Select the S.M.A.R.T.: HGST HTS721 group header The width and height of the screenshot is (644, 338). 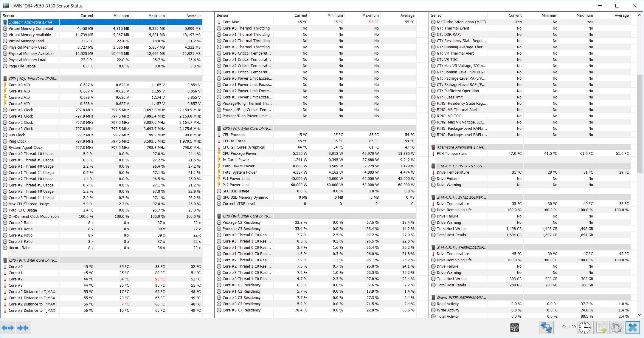531,166
